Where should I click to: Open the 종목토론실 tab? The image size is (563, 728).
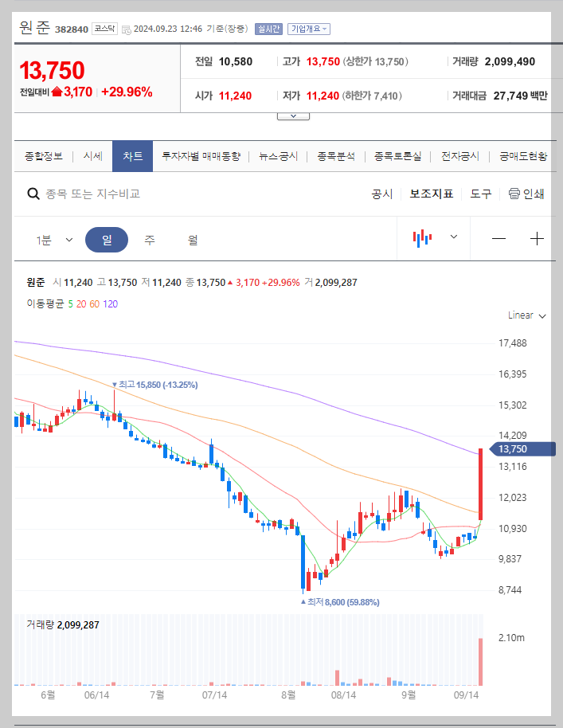coord(399,156)
